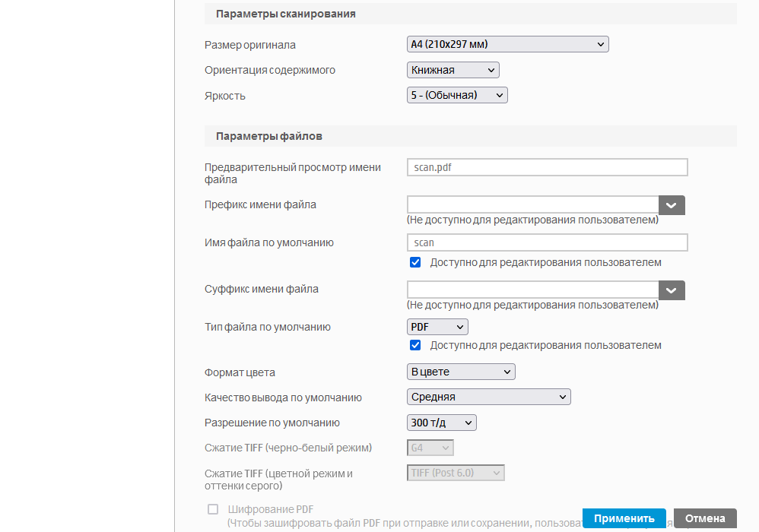Click the default file name field

click(548, 242)
